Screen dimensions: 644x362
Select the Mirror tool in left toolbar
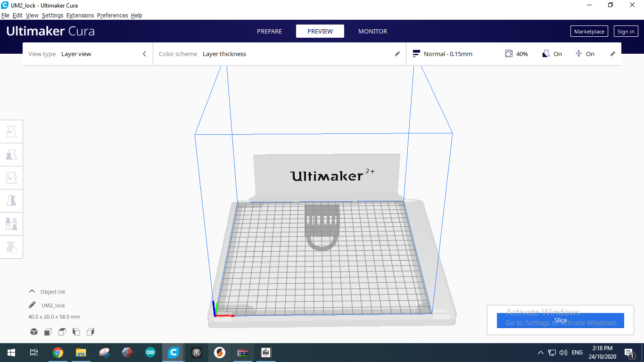click(11, 201)
